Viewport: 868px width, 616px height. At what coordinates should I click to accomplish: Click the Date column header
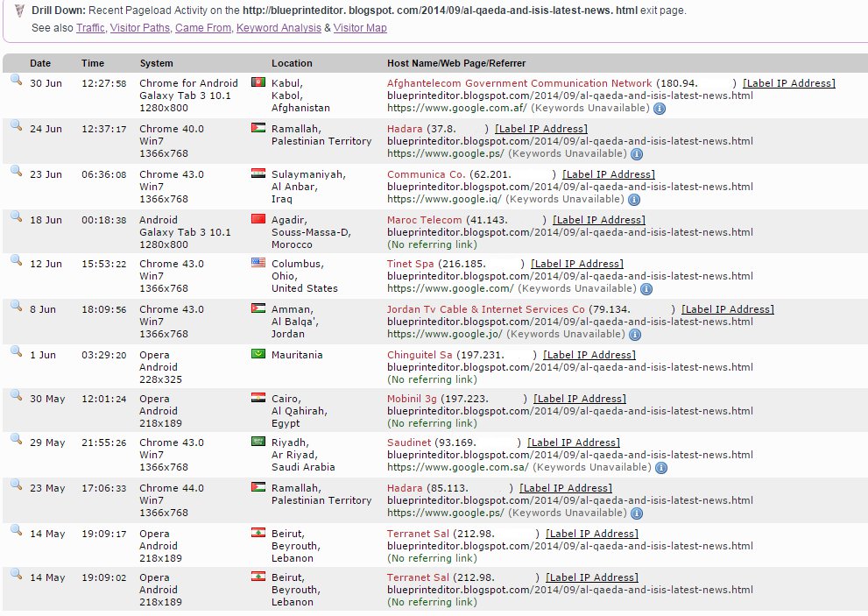[40, 63]
